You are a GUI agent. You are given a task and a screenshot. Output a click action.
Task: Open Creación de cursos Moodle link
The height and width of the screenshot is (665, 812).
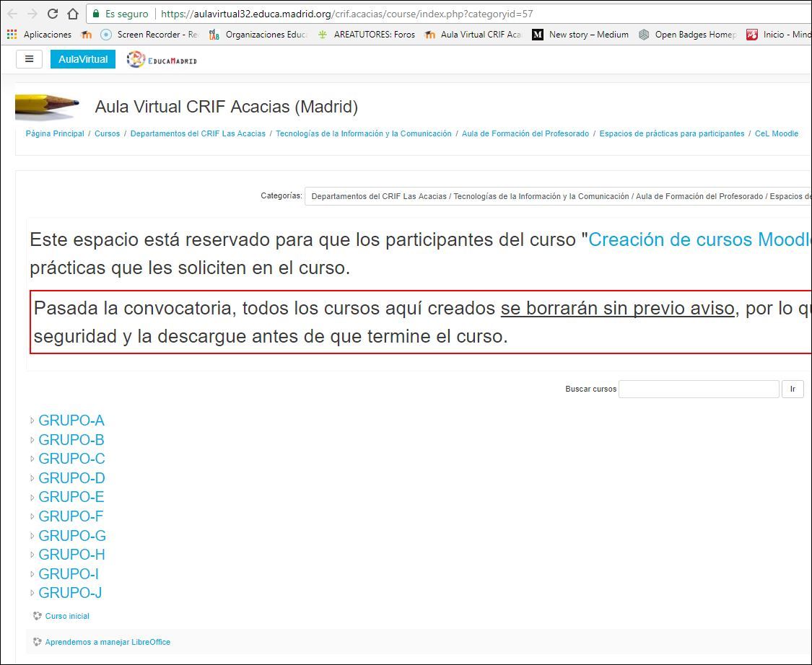click(699, 239)
